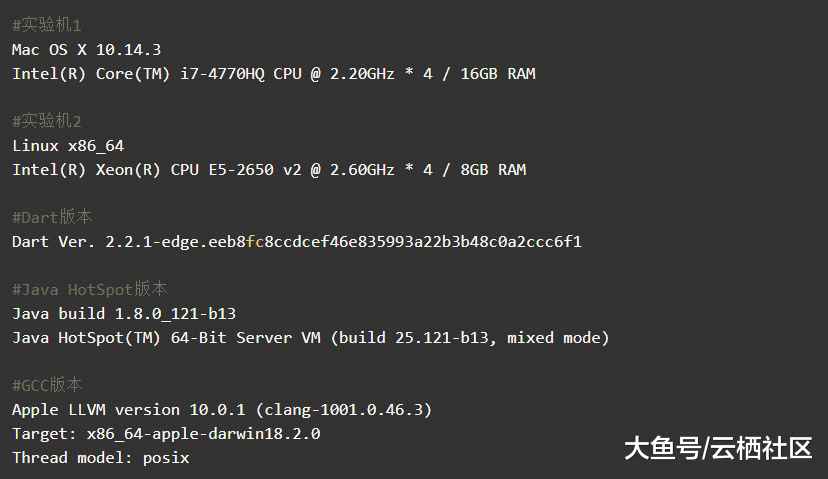Click the #Java HotSpot版本 comment heading

pos(90,289)
